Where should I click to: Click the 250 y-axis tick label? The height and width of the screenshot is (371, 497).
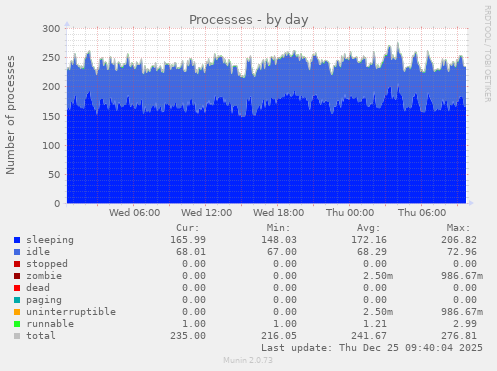click(51, 58)
